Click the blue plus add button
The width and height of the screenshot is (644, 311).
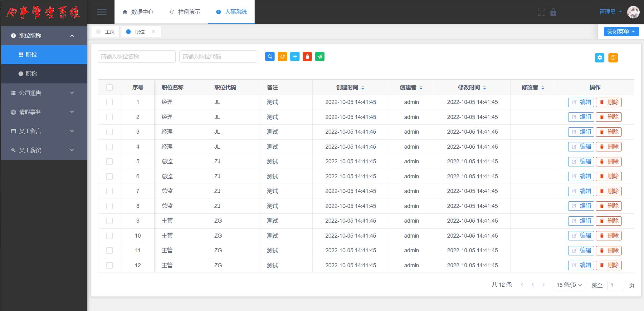click(295, 57)
